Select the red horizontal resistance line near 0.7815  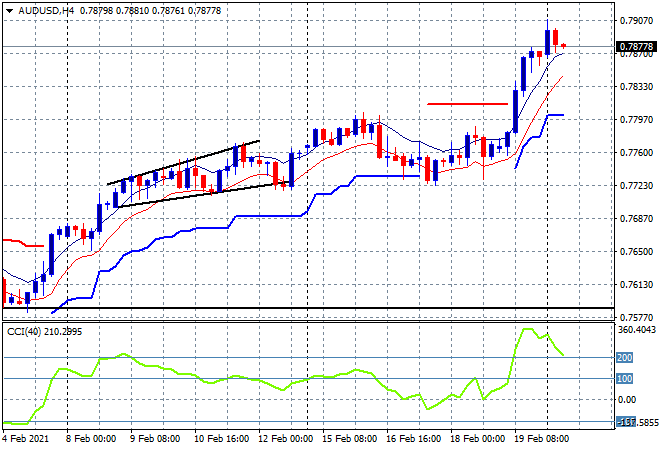pos(467,104)
